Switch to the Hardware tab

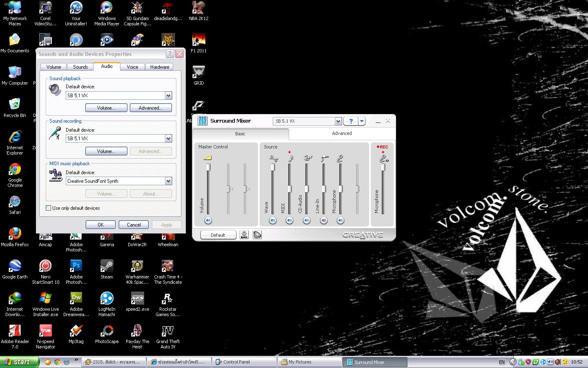[x=160, y=67]
